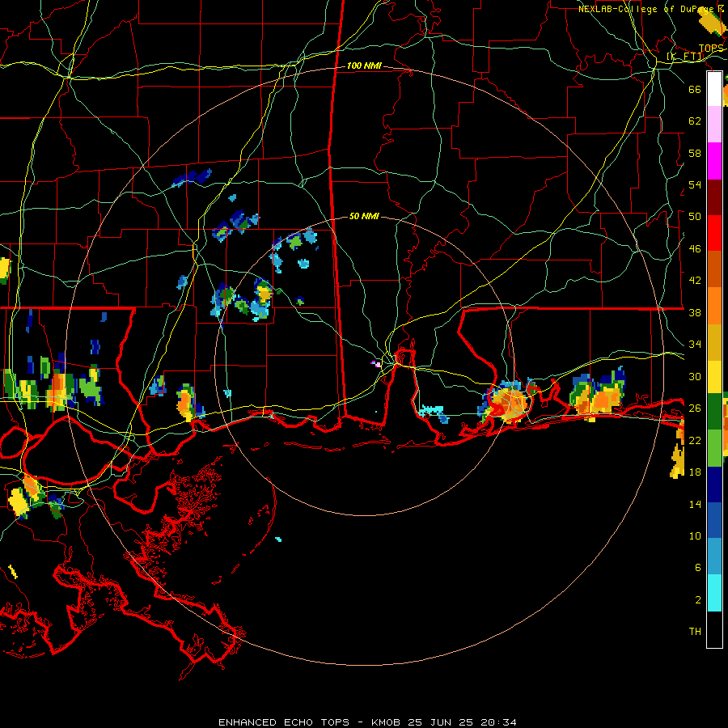Click legend value '30'
The height and width of the screenshot is (728, 728).
click(x=695, y=376)
